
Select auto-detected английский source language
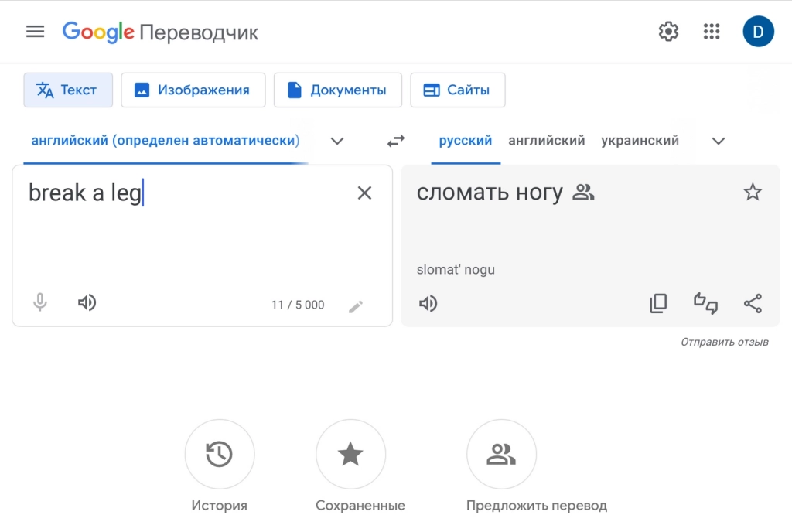pyautogui.click(x=166, y=140)
